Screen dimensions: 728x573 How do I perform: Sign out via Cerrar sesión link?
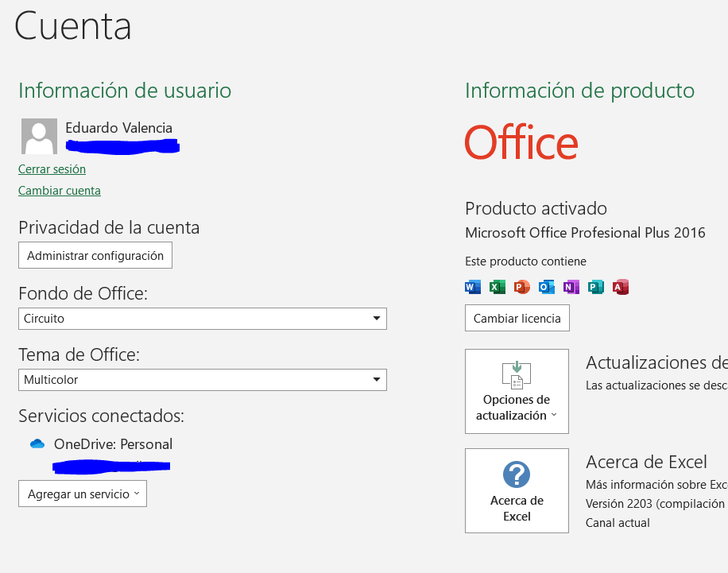click(x=52, y=169)
